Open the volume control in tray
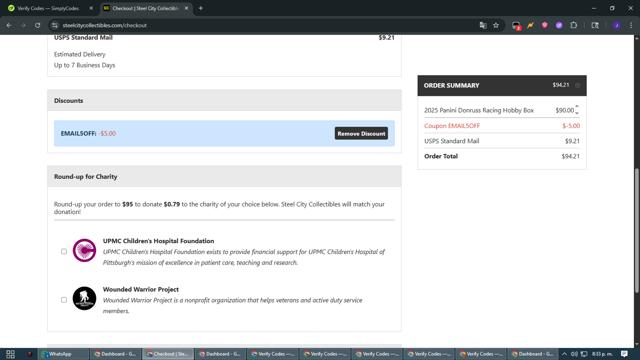 tap(574, 354)
